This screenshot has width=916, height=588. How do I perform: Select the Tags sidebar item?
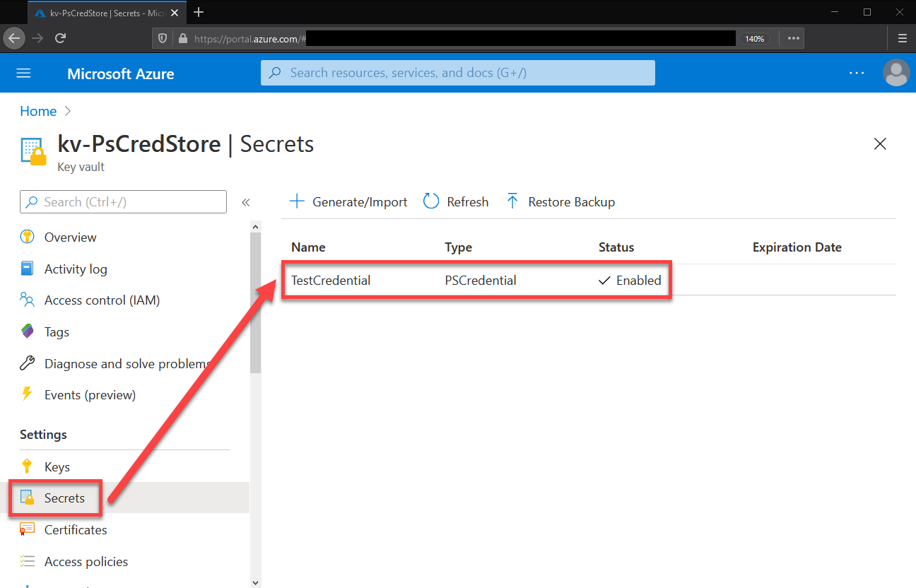[57, 331]
